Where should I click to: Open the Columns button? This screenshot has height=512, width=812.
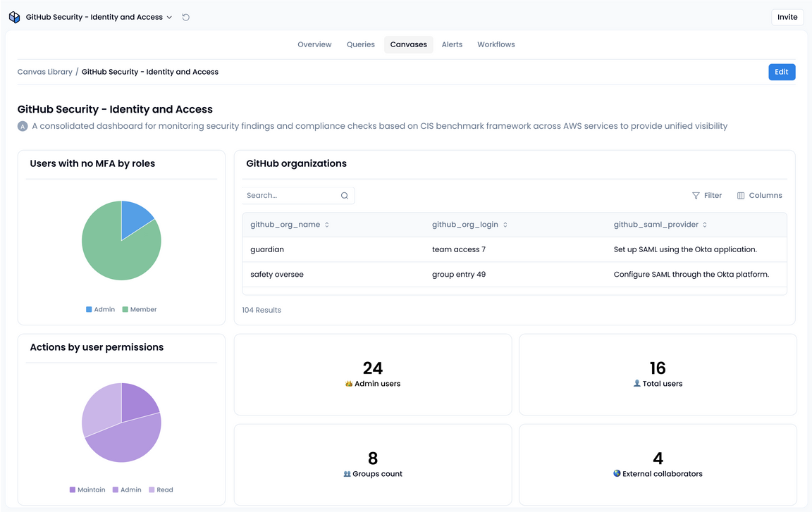tap(760, 196)
